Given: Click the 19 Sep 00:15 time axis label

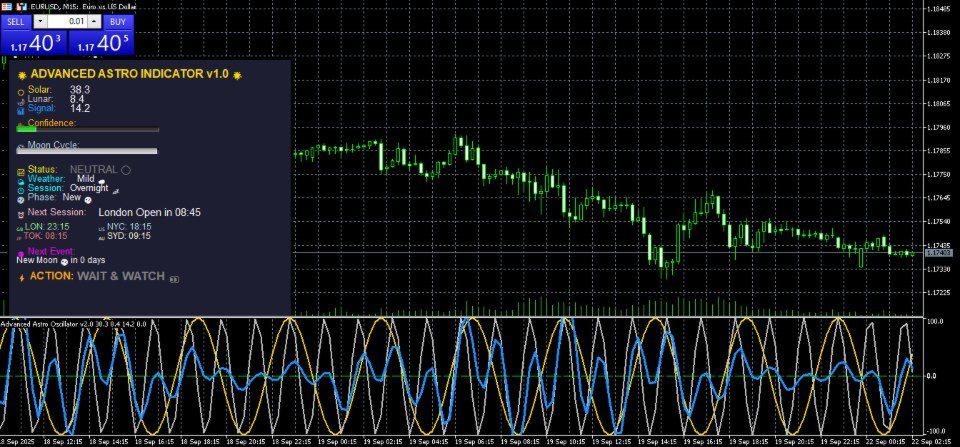Looking at the screenshot, I should tap(337, 441).
